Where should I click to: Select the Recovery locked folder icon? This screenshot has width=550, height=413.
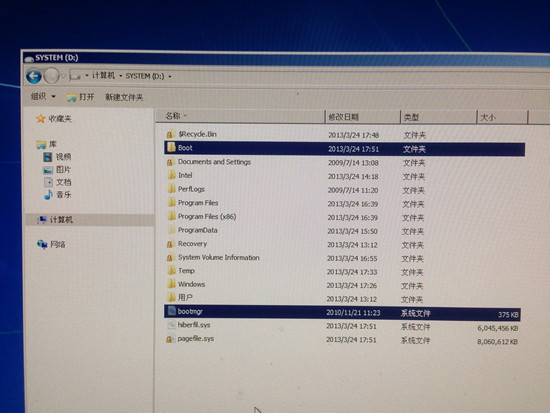click(x=170, y=244)
